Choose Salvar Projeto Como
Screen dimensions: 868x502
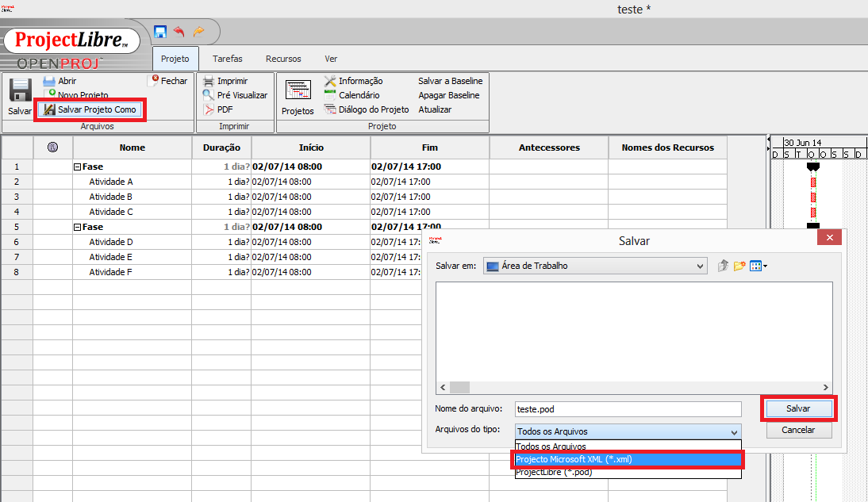click(x=90, y=109)
